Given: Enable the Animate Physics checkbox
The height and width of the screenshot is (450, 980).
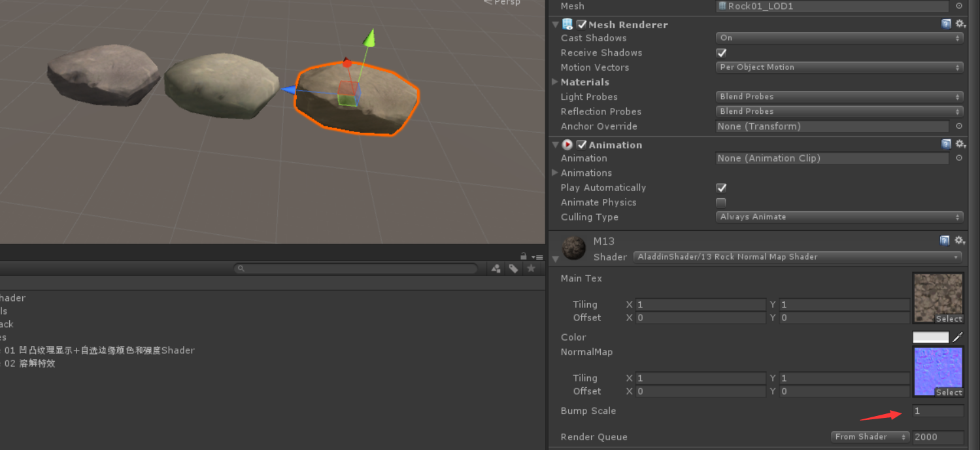Looking at the screenshot, I should click(721, 202).
